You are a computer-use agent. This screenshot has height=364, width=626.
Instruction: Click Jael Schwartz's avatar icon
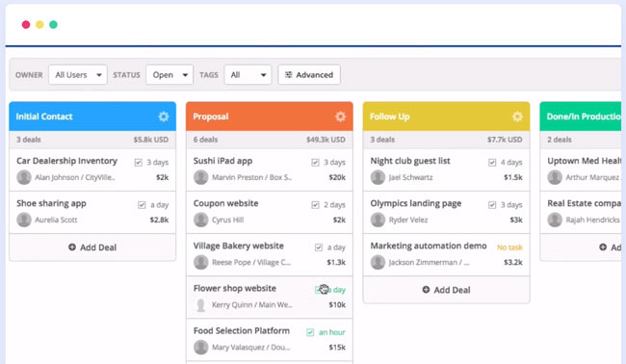[x=378, y=177]
